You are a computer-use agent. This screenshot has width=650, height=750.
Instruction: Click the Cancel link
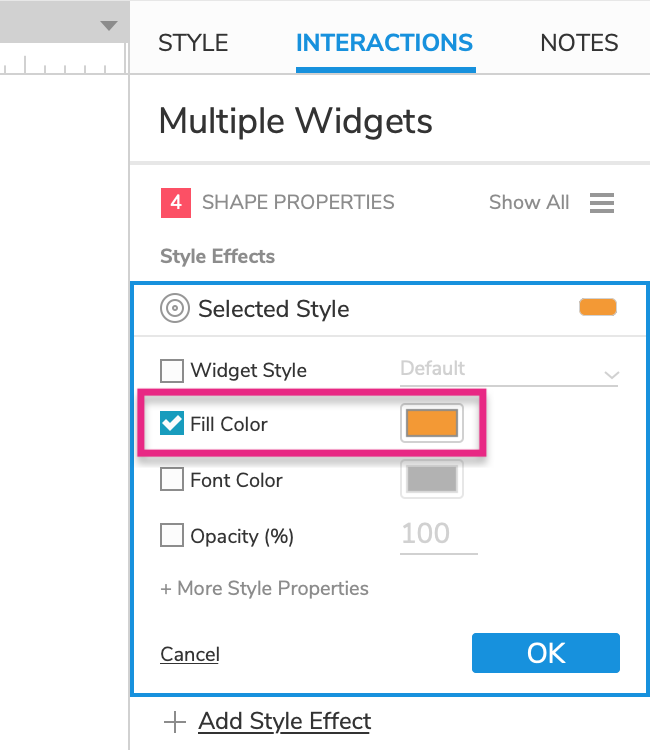(190, 654)
